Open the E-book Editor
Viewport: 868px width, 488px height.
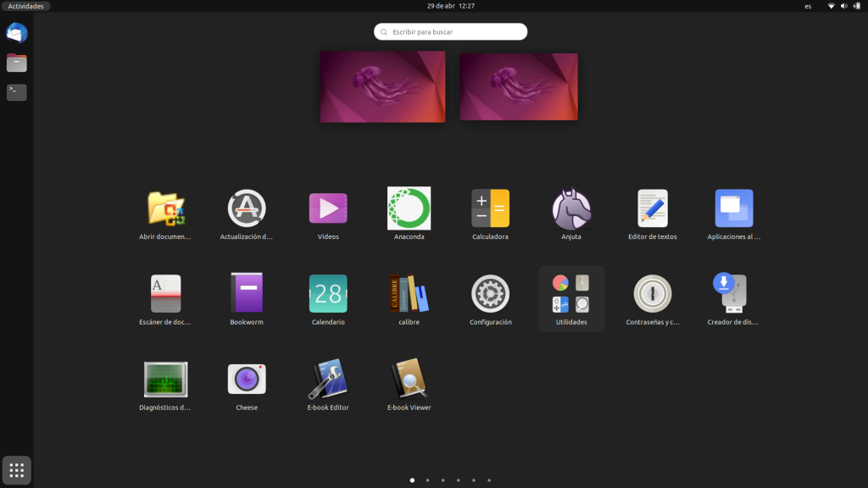[327, 379]
